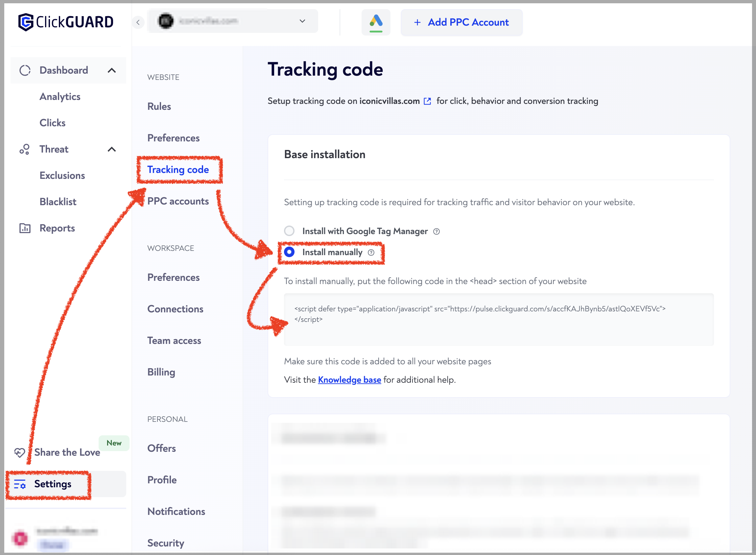Open Exclusions under Threat
Image resolution: width=756 pixels, height=555 pixels.
(62, 175)
